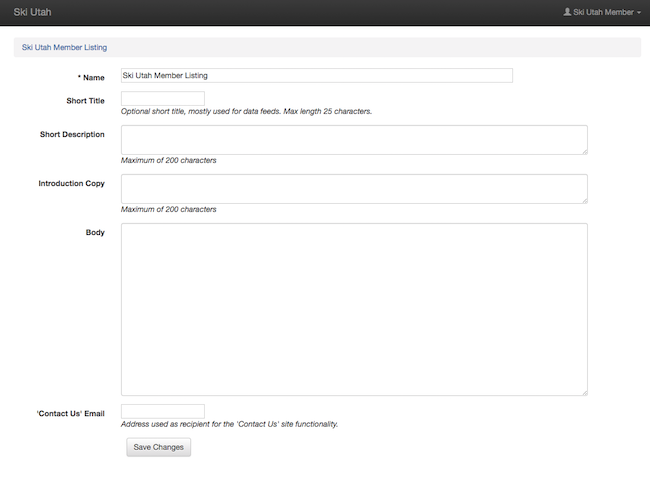
Task: Expand the Ski Utah Member dropdown caret
Action: [x=638, y=13]
